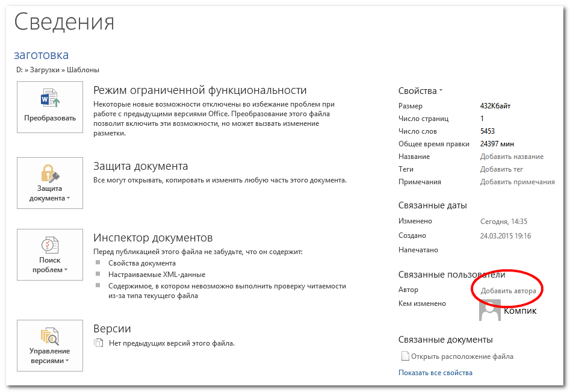
Task: Click the Свойства документа list item
Action: point(142,263)
